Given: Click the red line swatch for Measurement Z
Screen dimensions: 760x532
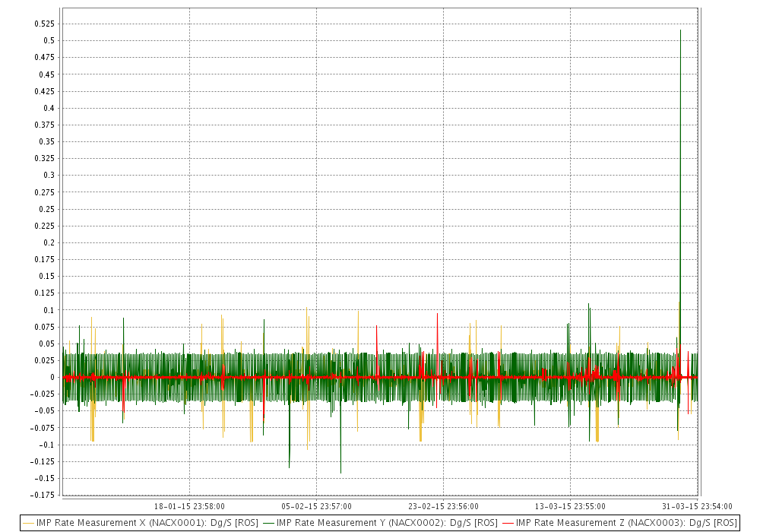Looking at the screenshot, I should [508, 524].
